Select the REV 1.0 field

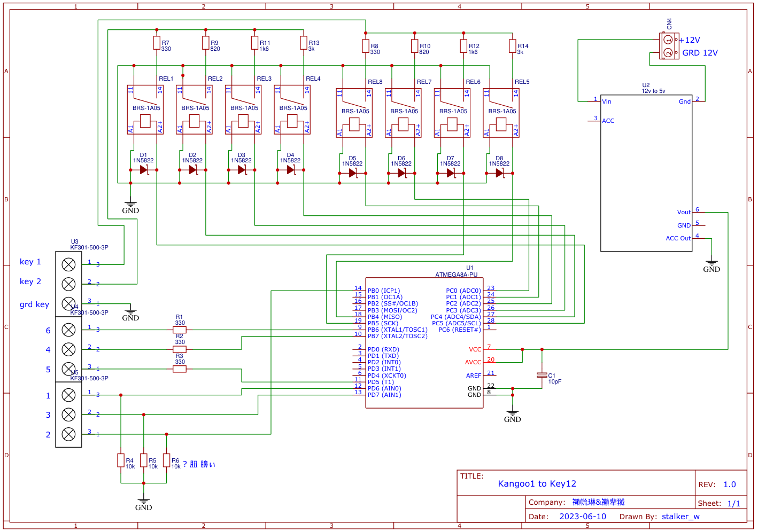[x=717, y=484]
